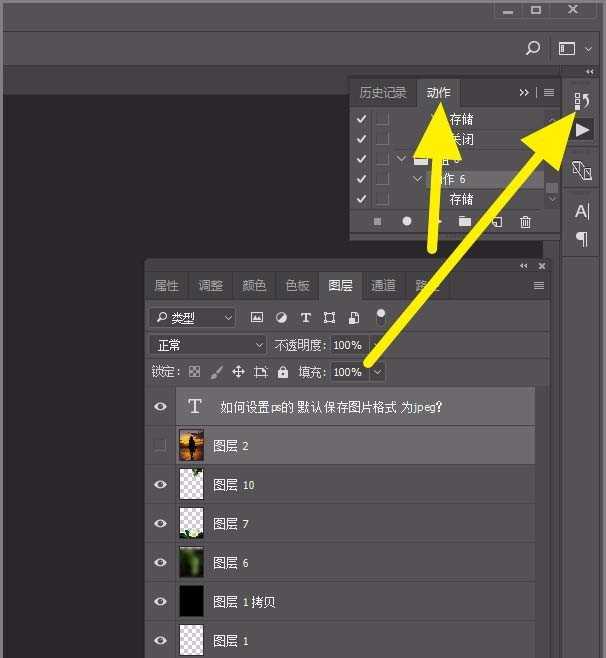Open the Character panel dock icon
The height and width of the screenshot is (658, 606).
pos(582,212)
